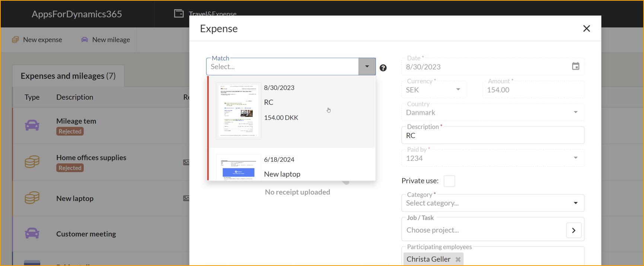Click the Type column header

(32, 97)
